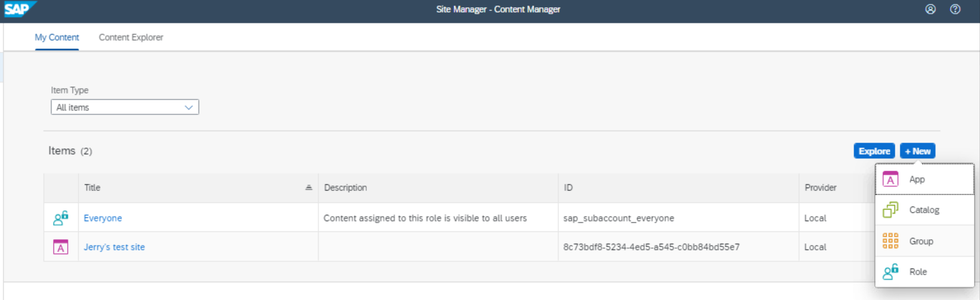Choose Catalog from the New menu
Screen dimensions: 980x300
(924, 210)
